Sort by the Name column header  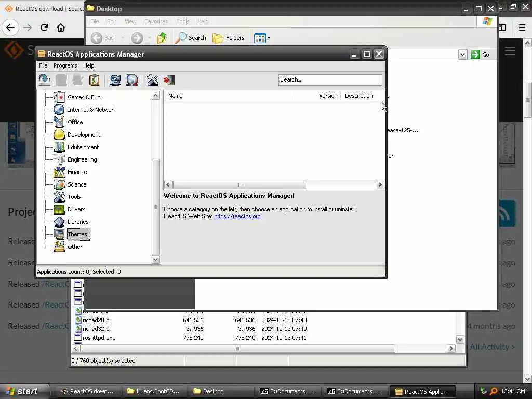(x=229, y=96)
